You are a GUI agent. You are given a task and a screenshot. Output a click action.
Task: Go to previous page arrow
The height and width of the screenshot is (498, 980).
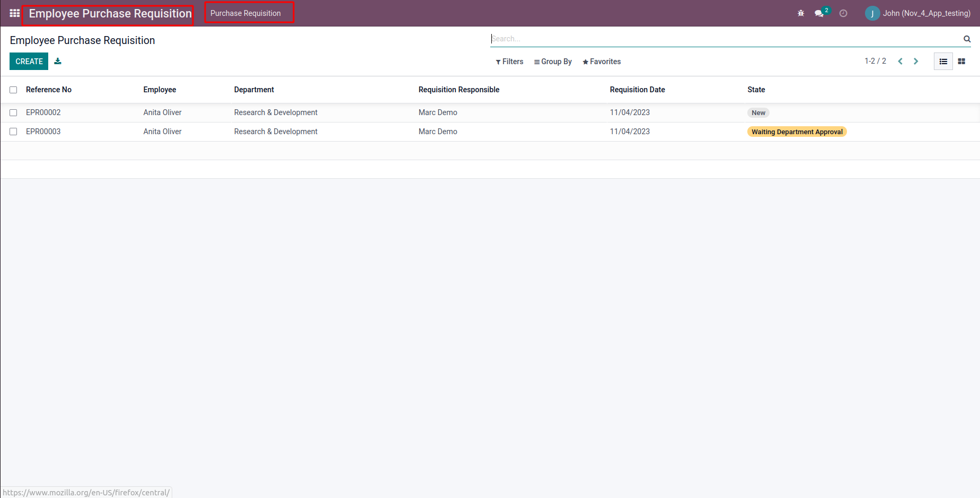tap(900, 62)
